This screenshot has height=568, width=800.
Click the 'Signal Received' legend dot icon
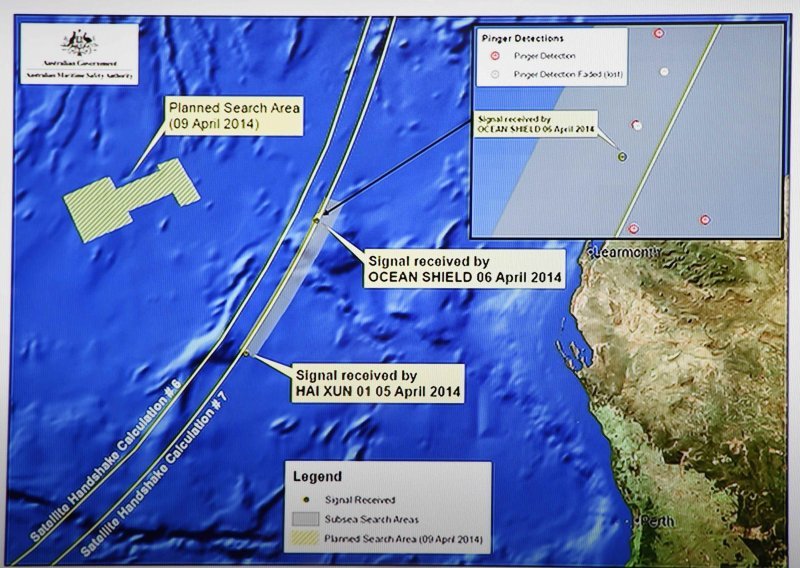[306, 500]
